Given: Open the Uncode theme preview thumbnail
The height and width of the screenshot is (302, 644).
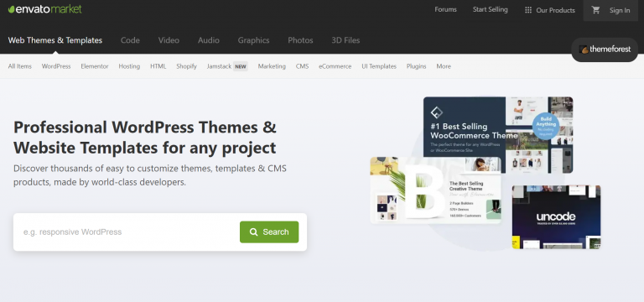Looking at the screenshot, I should (x=557, y=217).
